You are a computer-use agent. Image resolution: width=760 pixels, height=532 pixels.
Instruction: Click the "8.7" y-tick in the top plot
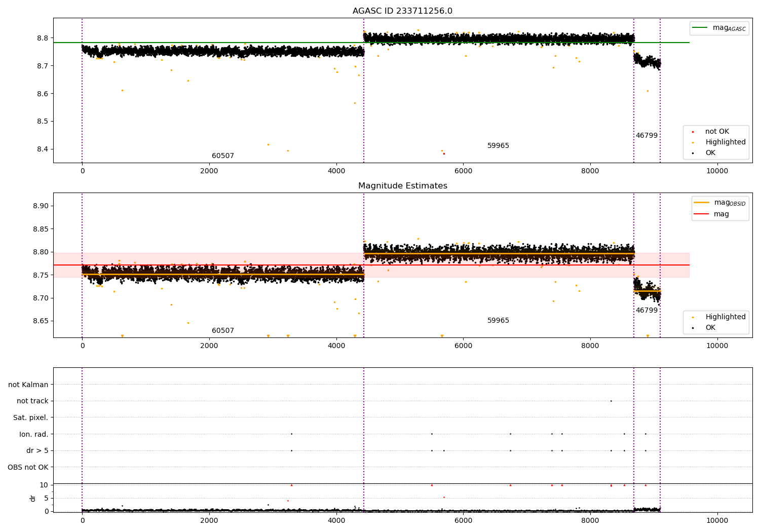click(x=43, y=66)
